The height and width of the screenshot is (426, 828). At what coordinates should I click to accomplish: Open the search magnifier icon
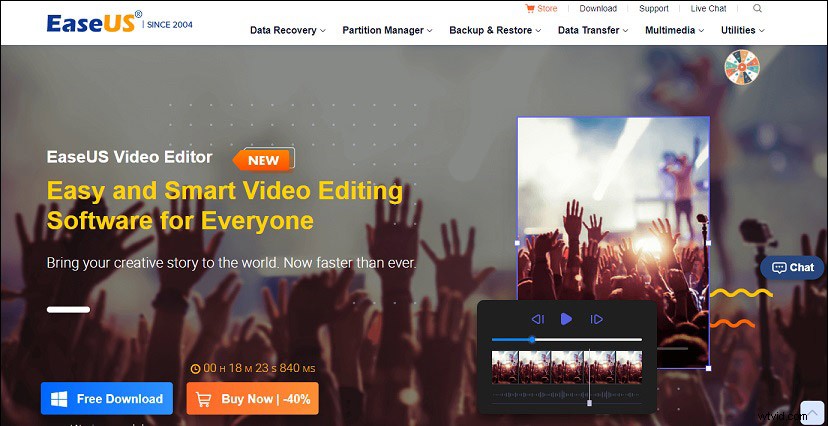757,8
